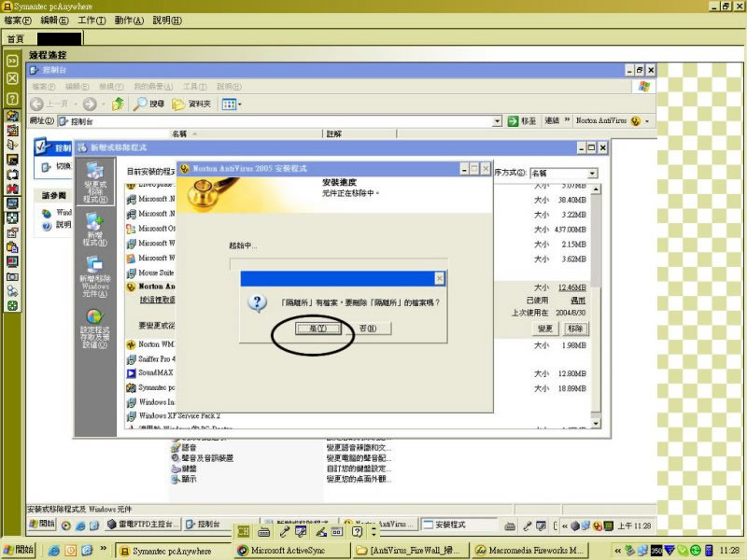This screenshot has width=747, height=560.
Task: Click the 變更 button for Norton AntiVirus
Action: 544,329
